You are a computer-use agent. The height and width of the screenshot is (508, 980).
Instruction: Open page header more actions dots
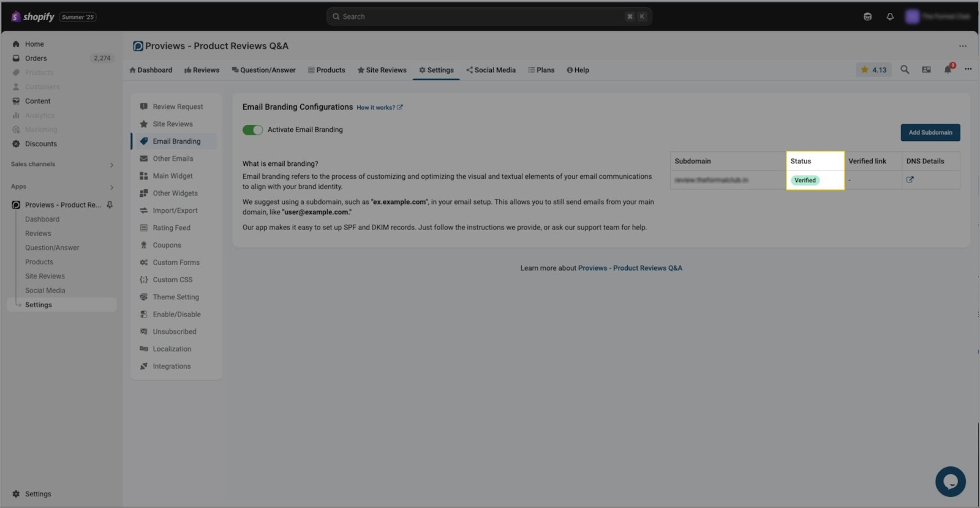tap(962, 46)
